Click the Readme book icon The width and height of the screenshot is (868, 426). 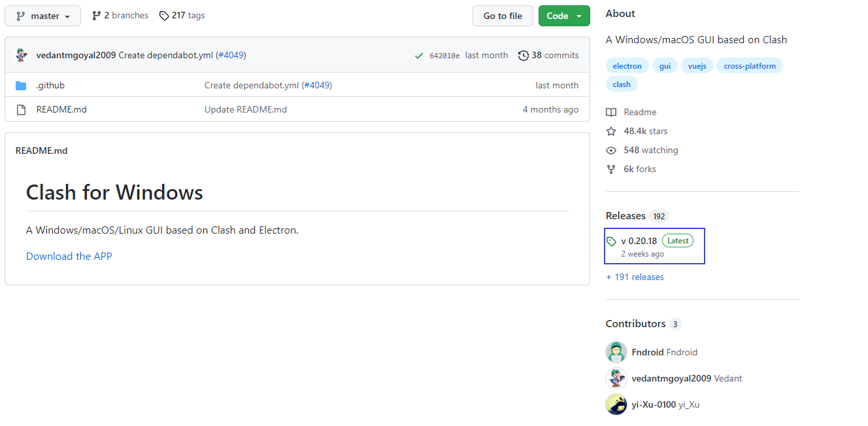point(611,113)
